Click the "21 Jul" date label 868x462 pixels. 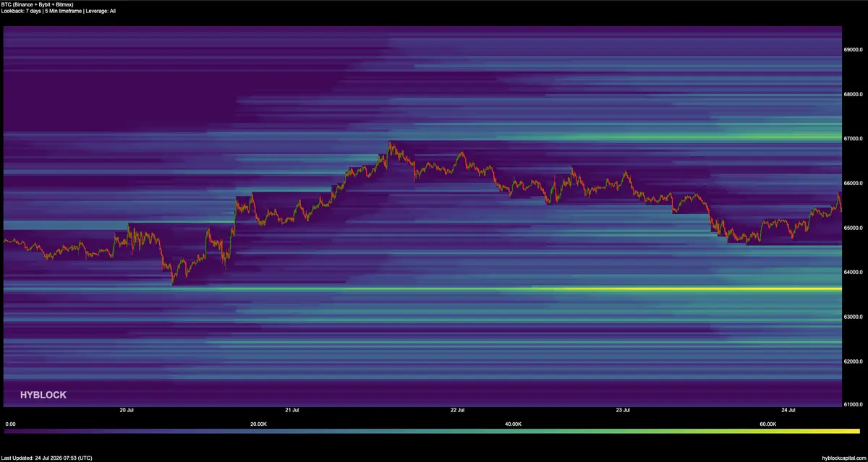point(292,410)
